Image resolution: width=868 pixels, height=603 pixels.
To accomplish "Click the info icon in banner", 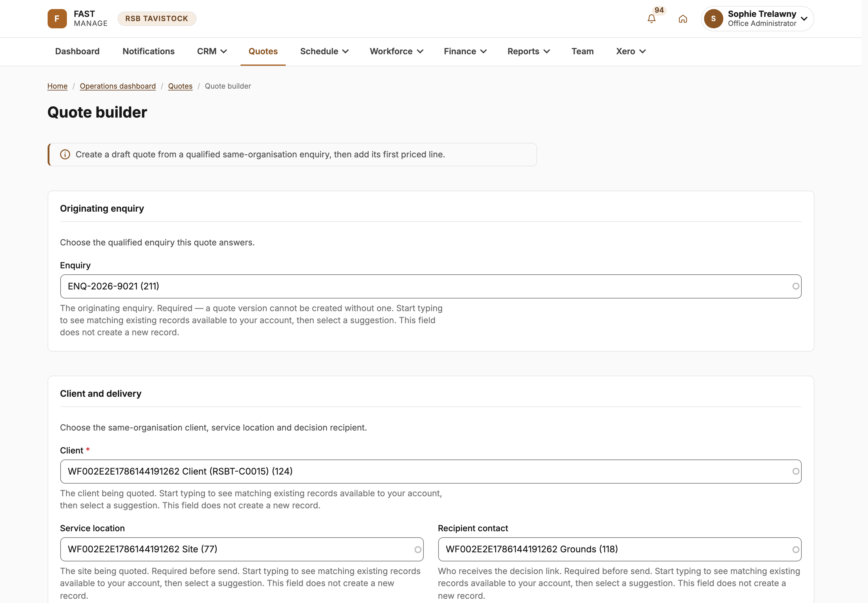I will [65, 155].
